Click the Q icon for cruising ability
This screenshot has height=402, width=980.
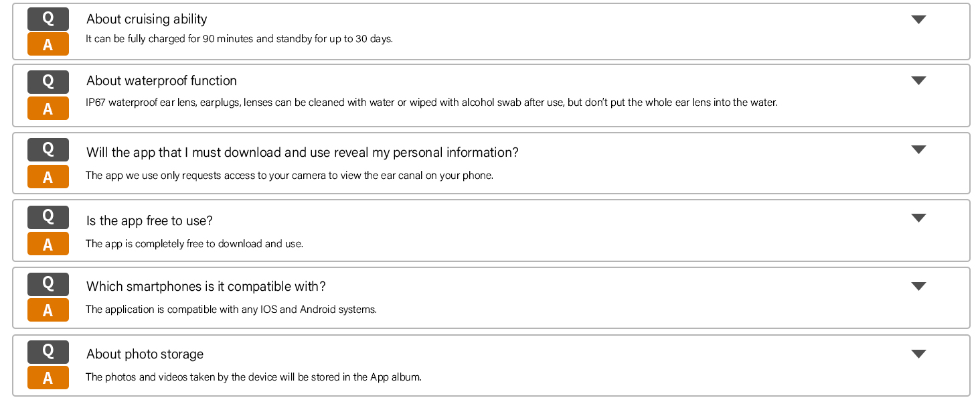[x=48, y=19]
